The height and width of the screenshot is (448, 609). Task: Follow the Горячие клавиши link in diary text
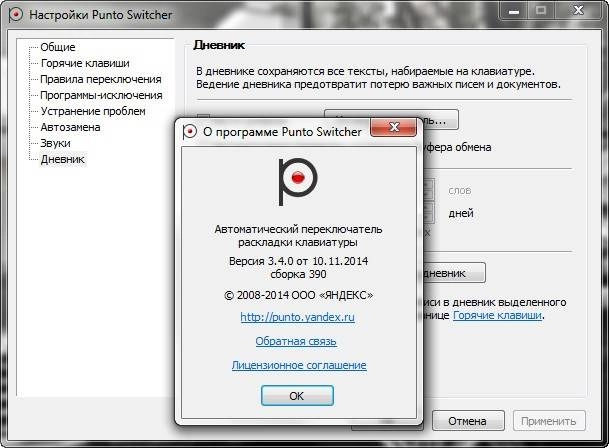coord(497,315)
